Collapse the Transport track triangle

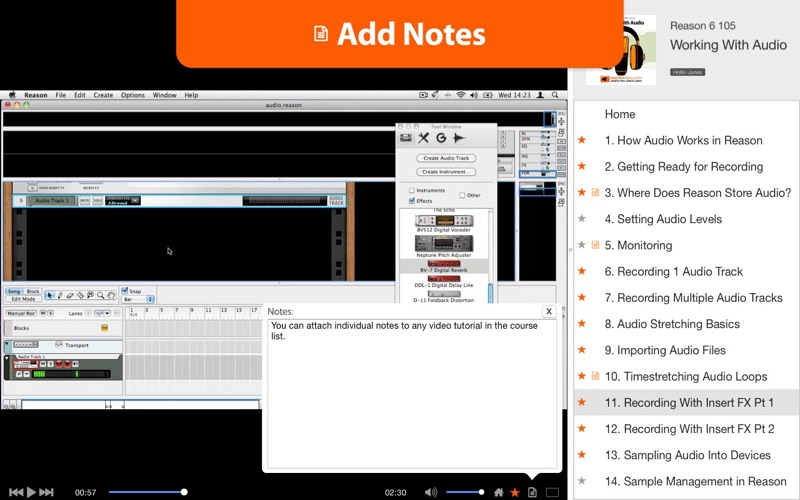click(x=8, y=344)
